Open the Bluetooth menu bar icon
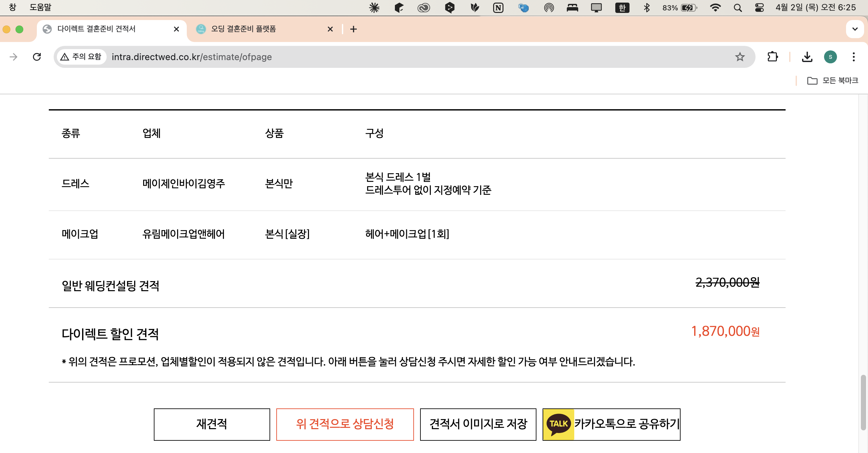Image resolution: width=868 pixels, height=453 pixels. (x=647, y=7)
